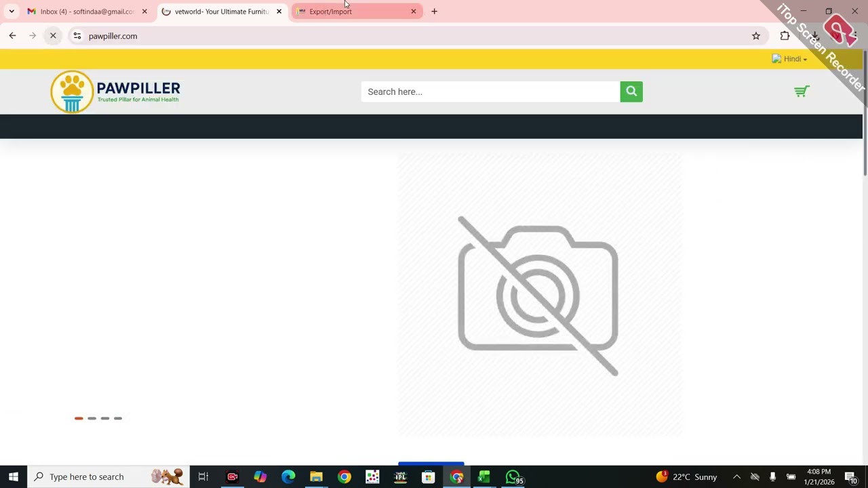Close the Export/Import tab

tap(414, 12)
